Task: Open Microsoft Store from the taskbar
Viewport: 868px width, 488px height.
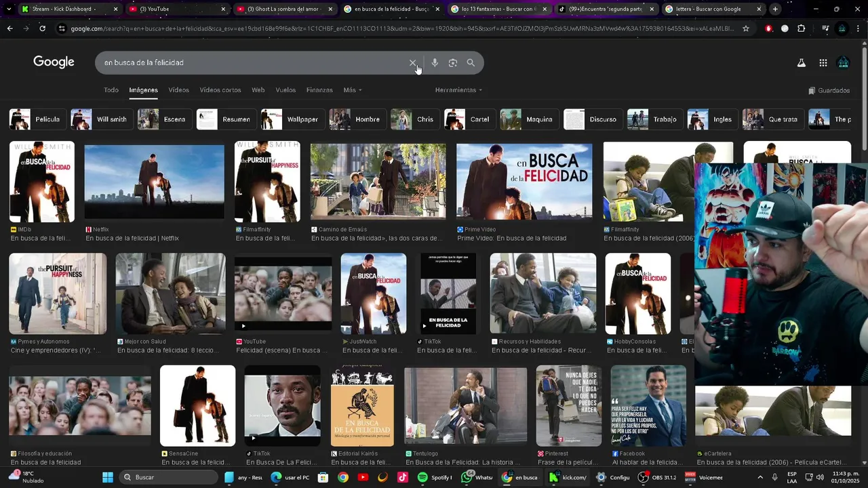Action: tap(323, 477)
